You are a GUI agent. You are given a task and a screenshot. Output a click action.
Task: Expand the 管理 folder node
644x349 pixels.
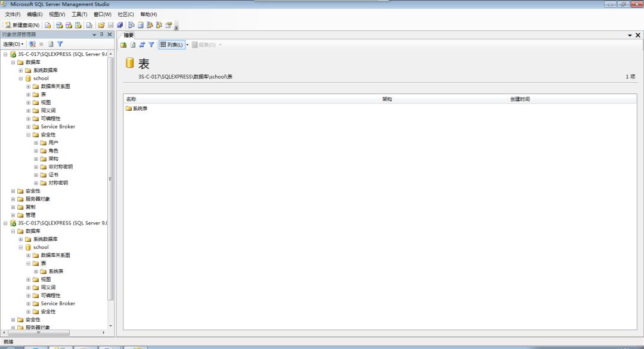[13, 216]
